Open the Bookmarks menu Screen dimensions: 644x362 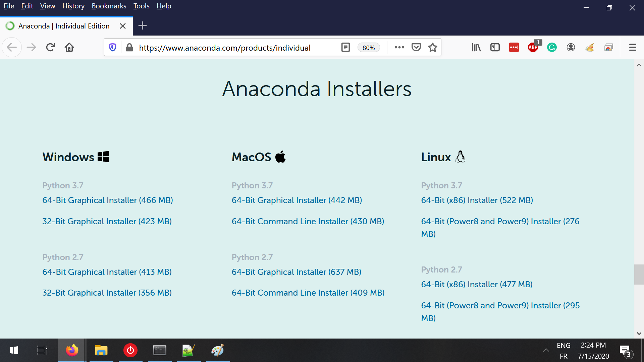pyautogui.click(x=109, y=6)
